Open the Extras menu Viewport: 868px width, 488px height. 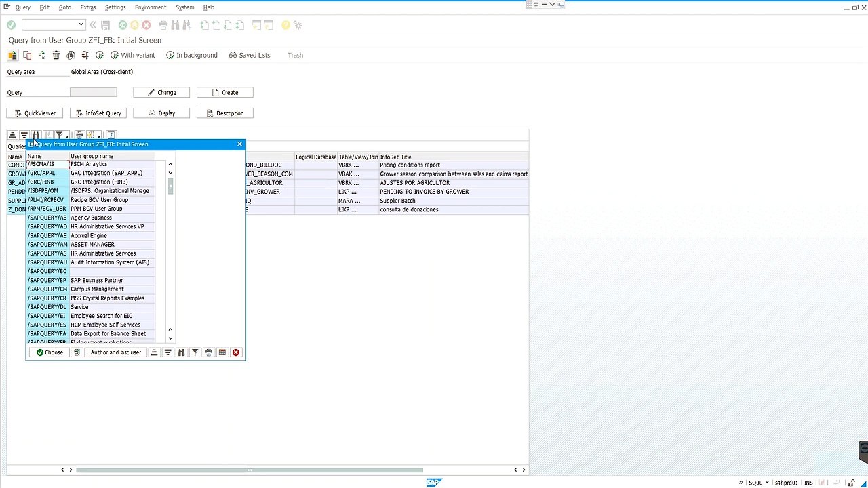tap(88, 7)
